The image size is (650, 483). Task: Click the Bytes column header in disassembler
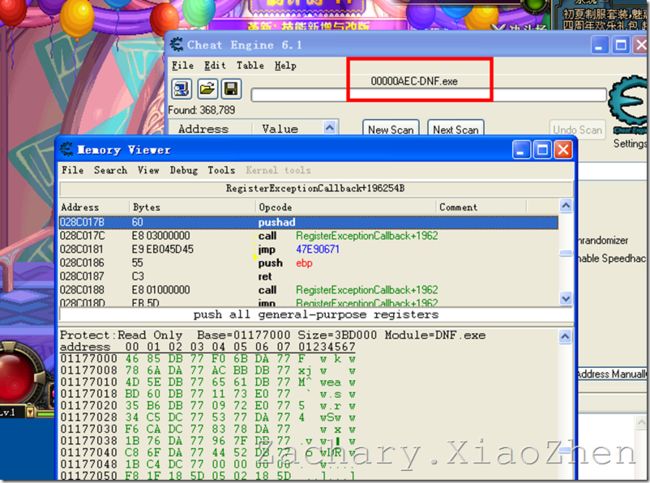pos(193,207)
